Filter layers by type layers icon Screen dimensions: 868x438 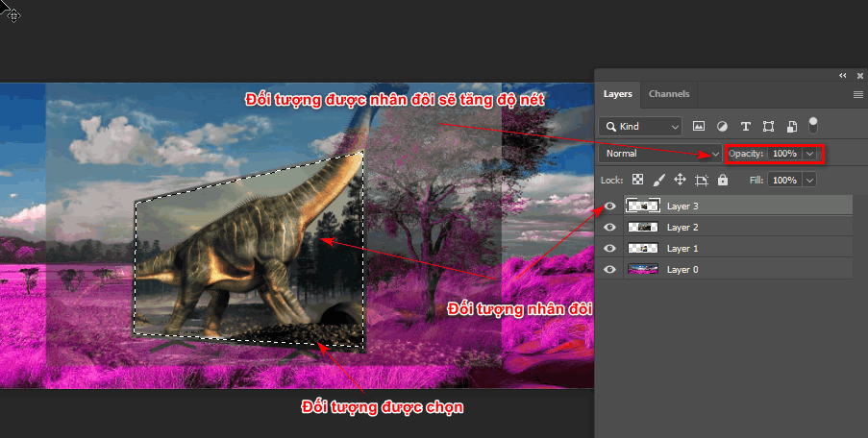pyautogui.click(x=746, y=126)
